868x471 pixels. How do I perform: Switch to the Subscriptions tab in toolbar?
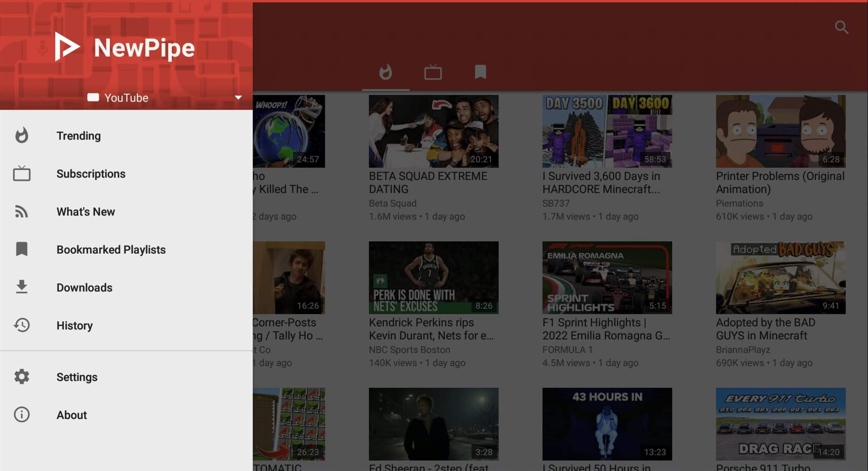[433, 72]
